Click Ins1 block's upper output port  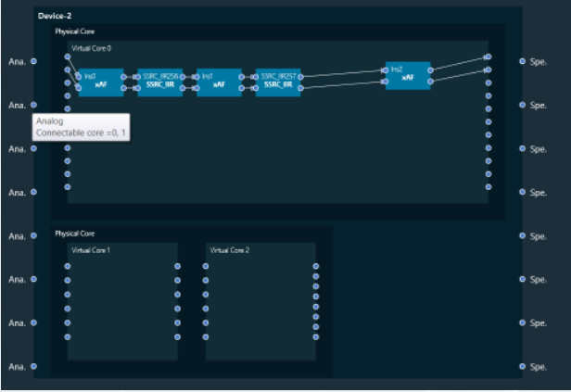[x=241, y=77]
